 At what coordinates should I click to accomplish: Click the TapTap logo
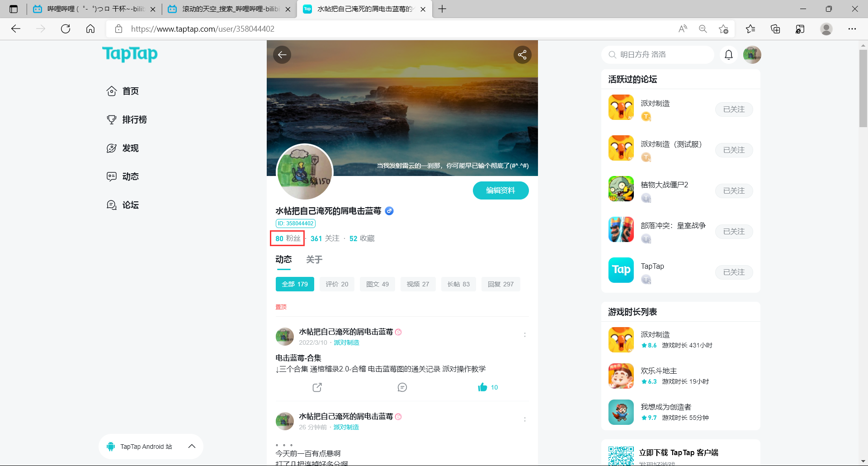(x=130, y=54)
